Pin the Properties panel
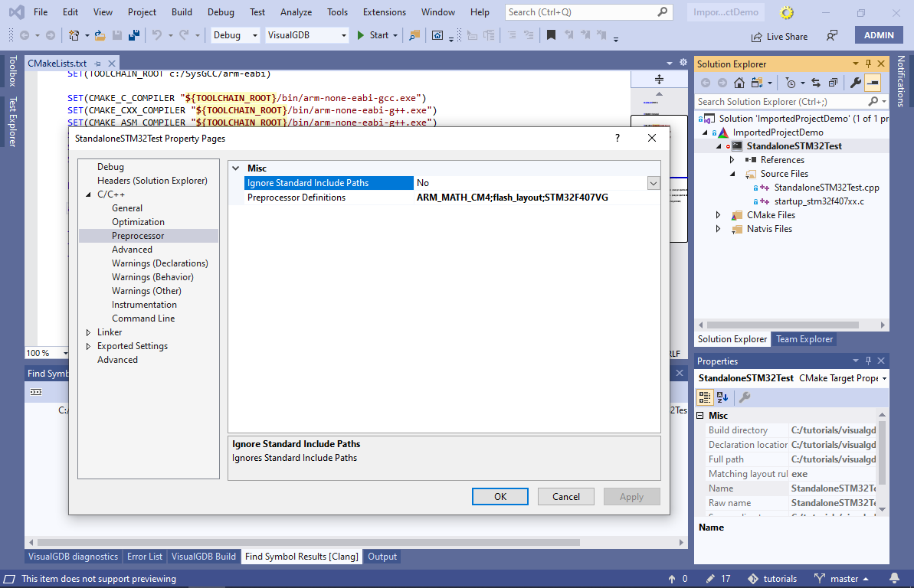Image resolution: width=914 pixels, height=588 pixels. (x=868, y=361)
